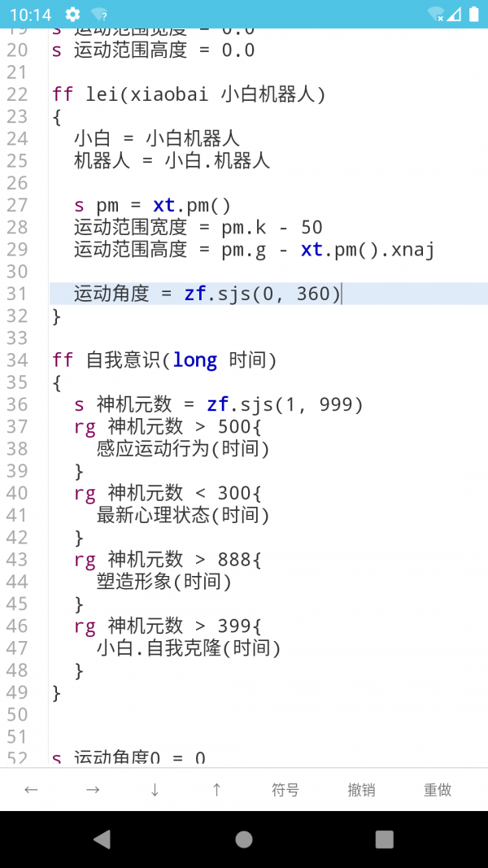Tap '感应运动行为(时间)' call

(x=183, y=449)
